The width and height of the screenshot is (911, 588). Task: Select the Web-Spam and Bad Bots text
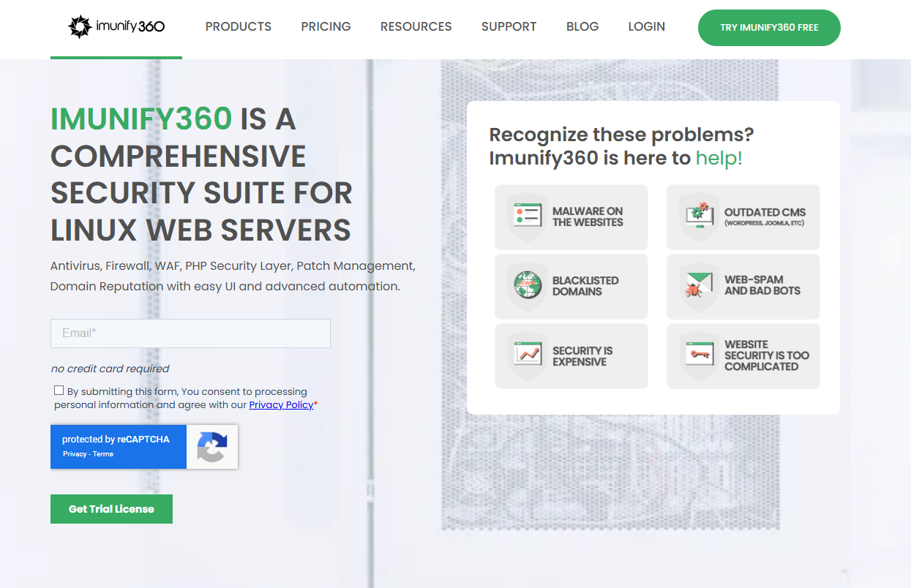(x=762, y=285)
